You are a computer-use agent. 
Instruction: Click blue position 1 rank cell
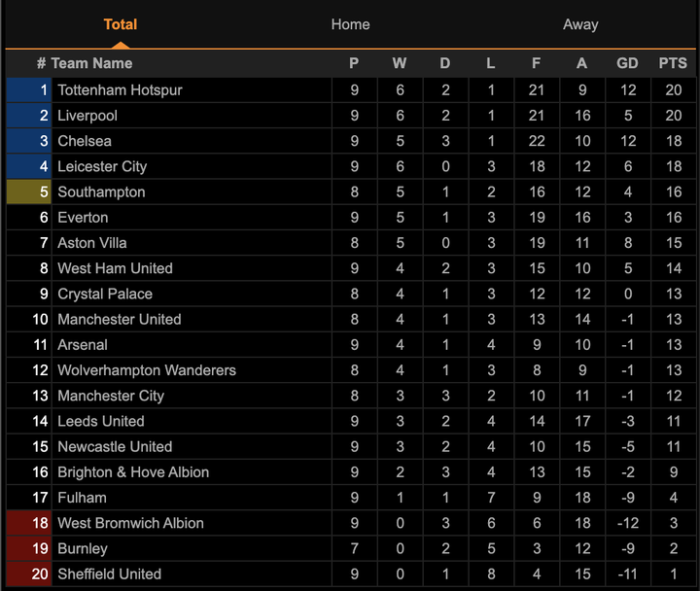click(29, 90)
